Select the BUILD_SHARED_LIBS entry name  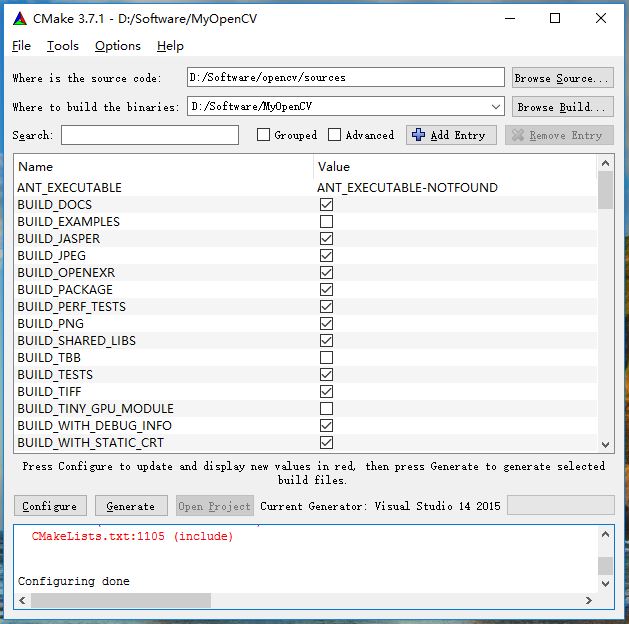[77, 340]
